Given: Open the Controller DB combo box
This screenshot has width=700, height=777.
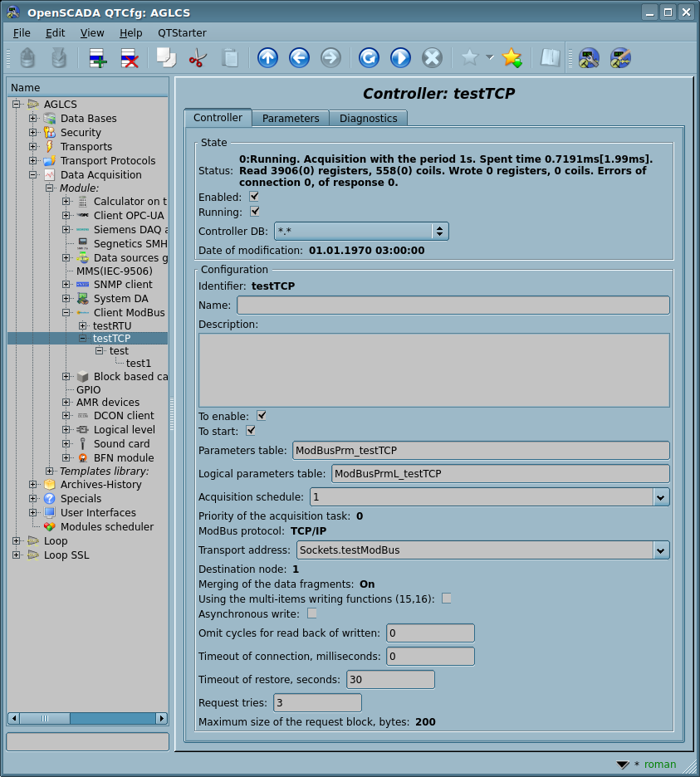Looking at the screenshot, I should click(x=361, y=232).
